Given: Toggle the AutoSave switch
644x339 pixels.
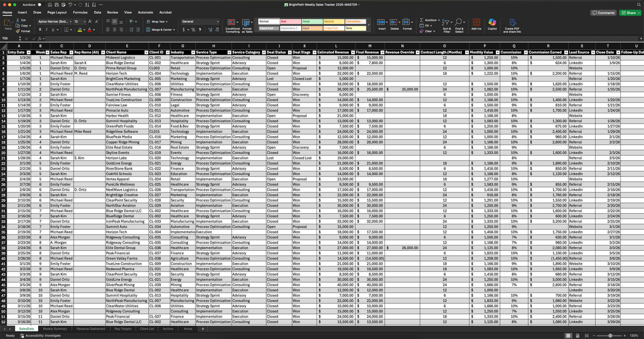Looking at the screenshot, I should coord(39,4).
